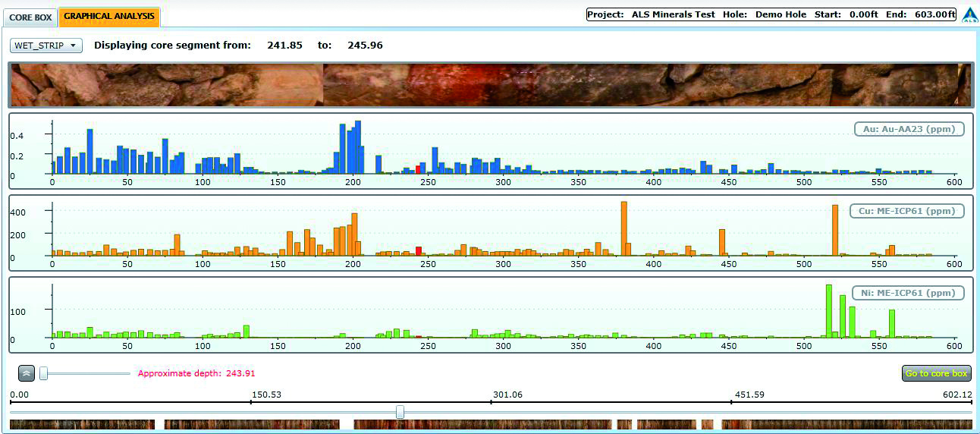Click the Hole: Demo Hole text

point(765,14)
